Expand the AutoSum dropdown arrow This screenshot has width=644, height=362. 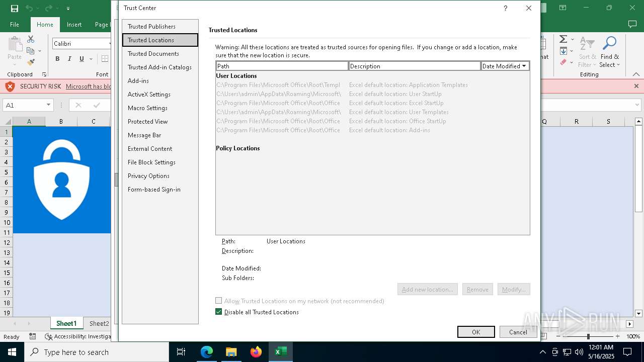(x=573, y=39)
